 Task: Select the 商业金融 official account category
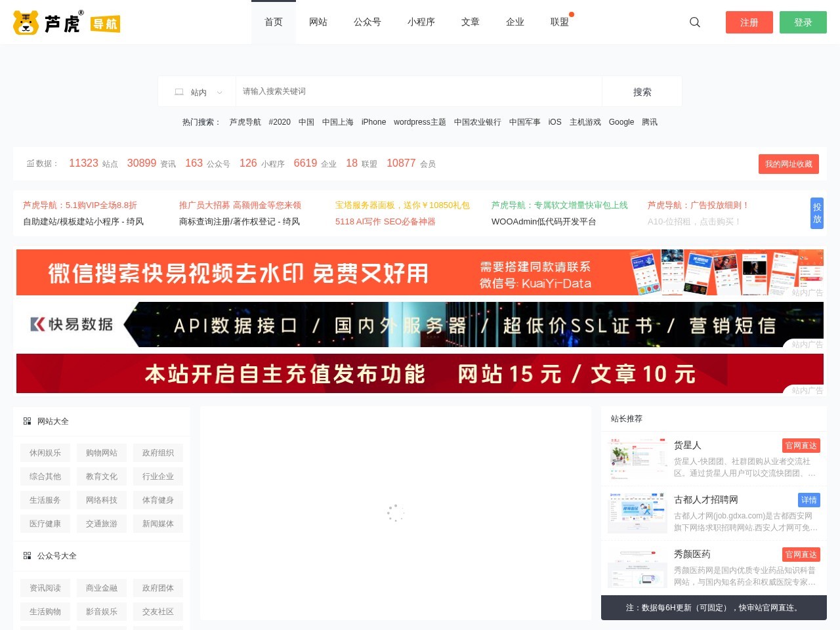(x=102, y=588)
